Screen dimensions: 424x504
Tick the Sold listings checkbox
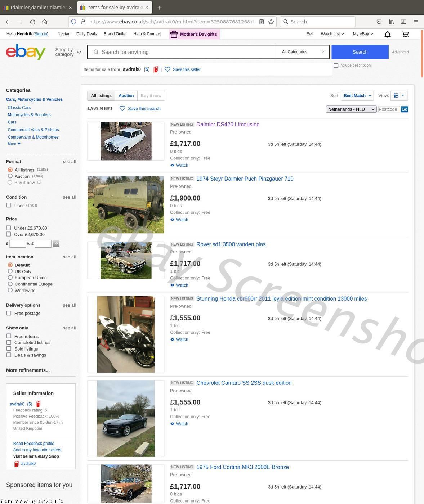click(x=9, y=349)
